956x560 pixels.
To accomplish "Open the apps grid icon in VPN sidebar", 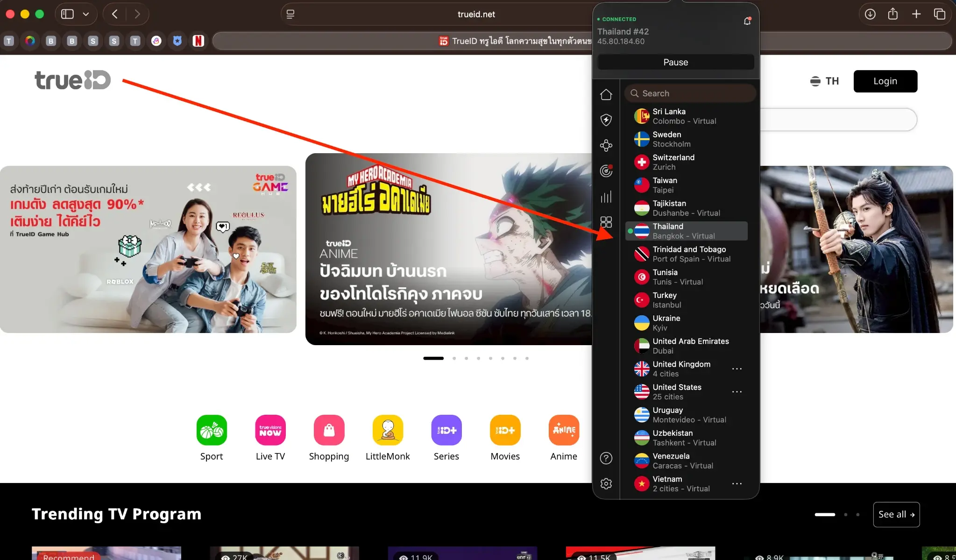I will tap(606, 222).
